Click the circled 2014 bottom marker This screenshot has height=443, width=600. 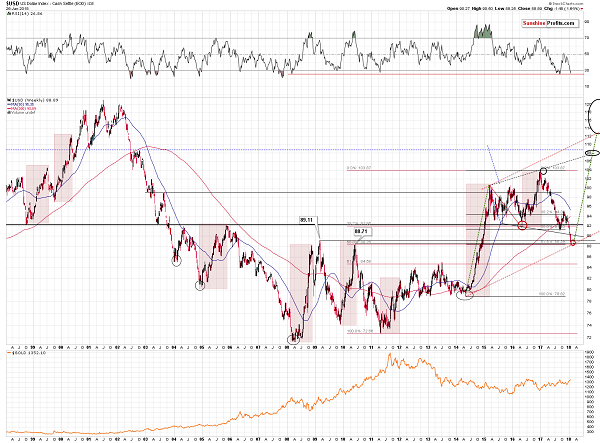pyautogui.click(x=464, y=295)
